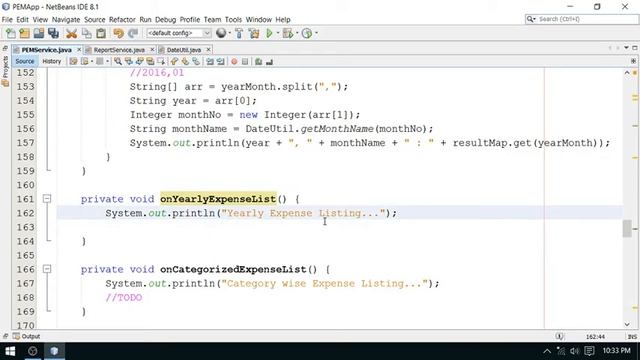Click the Shift Line Right icon
The image size is (640, 360).
tap(220, 62)
